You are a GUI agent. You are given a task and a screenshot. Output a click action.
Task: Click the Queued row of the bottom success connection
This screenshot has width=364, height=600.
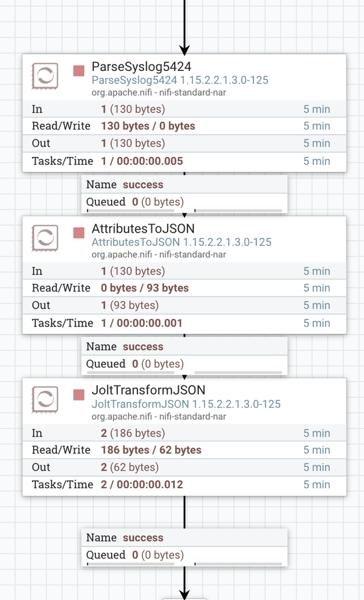184,555
